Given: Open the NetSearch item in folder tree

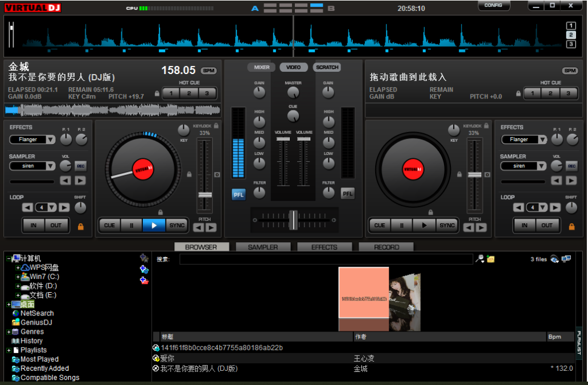Looking at the screenshot, I should (37, 313).
